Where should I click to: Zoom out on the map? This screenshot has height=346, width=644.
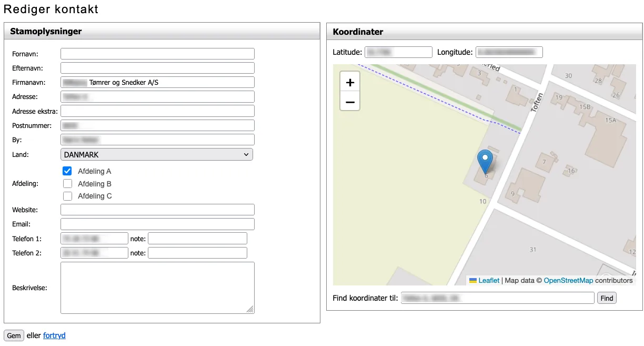(x=350, y=101)
